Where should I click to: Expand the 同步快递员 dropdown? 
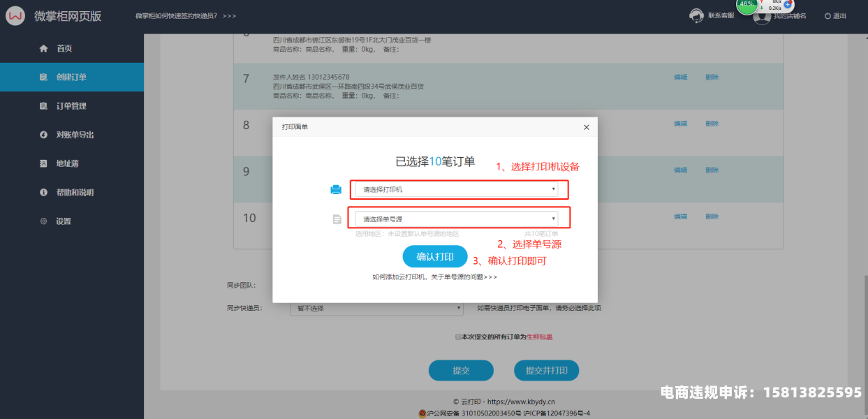point(376,308)
